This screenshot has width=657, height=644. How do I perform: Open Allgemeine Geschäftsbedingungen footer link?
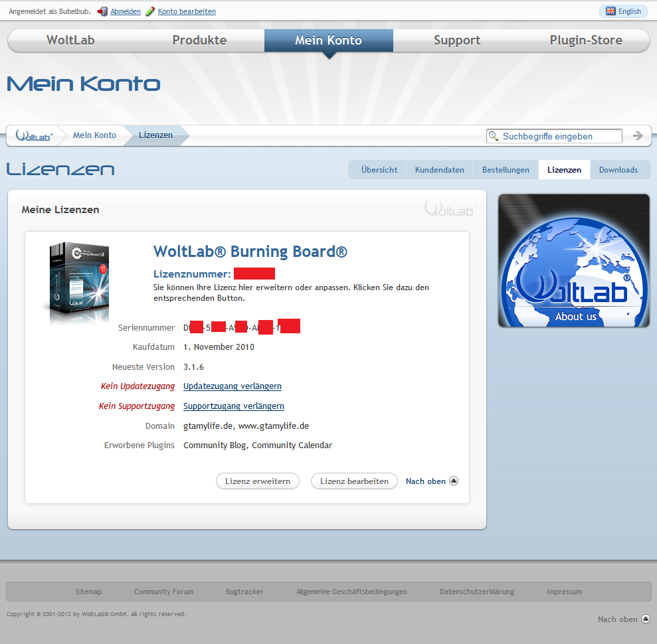pos(351,592)
